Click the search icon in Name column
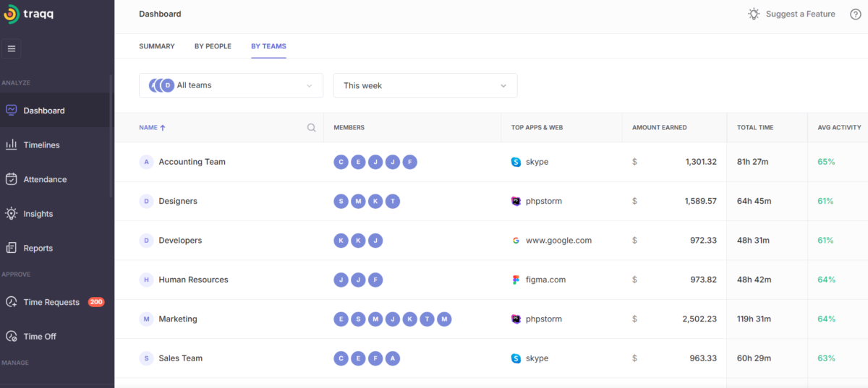 311,128
